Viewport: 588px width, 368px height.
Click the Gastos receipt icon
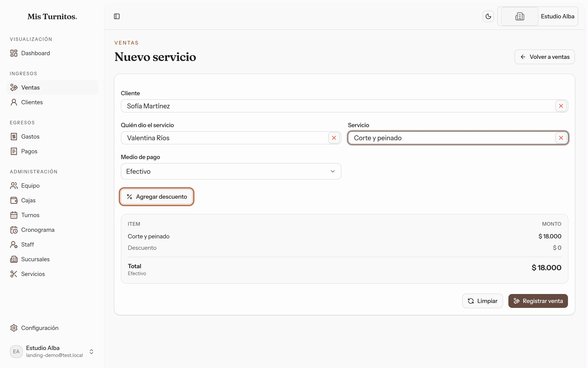(14, 137)
